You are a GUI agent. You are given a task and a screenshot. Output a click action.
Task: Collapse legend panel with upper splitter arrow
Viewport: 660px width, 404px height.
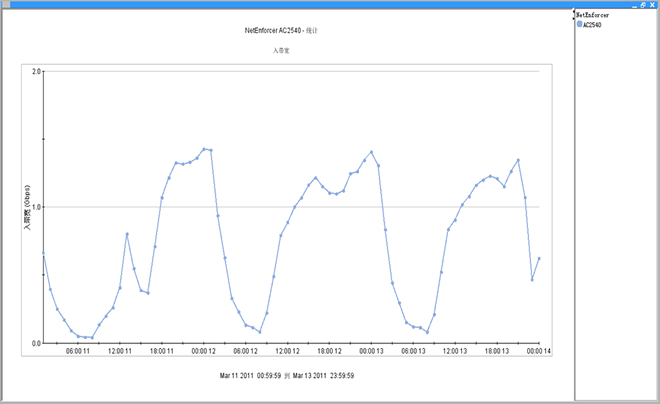pyautogui.click(x=574, y=11)
